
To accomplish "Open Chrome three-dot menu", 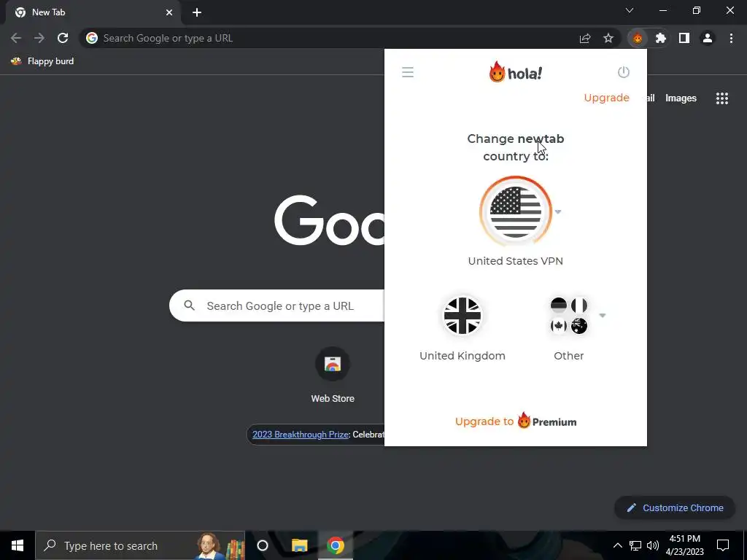I will [x=731, y=38].
